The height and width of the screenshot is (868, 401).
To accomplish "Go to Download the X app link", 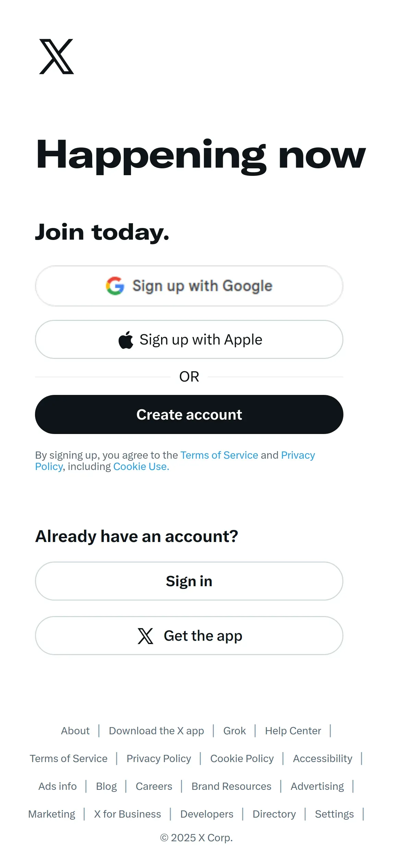I will [x=156, y=731].
